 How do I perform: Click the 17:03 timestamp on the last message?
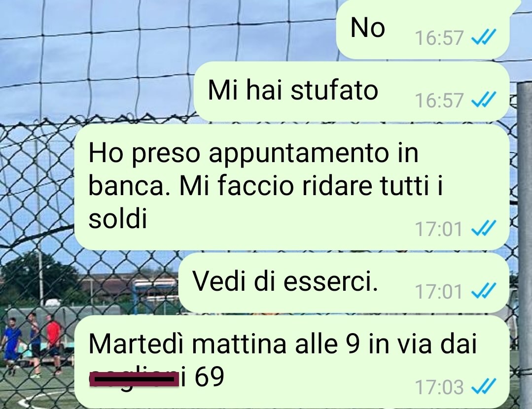click(x=439, y=387)
